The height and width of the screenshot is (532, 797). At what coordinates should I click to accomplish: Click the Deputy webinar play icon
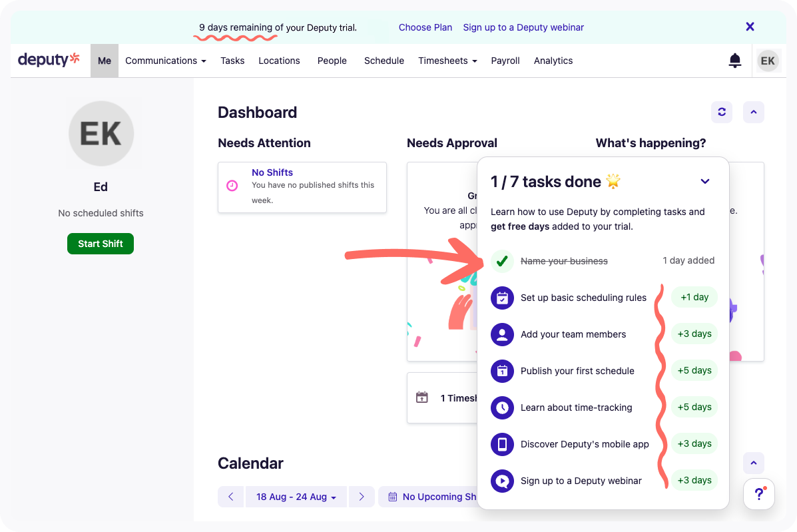click(x=502, y=481)
